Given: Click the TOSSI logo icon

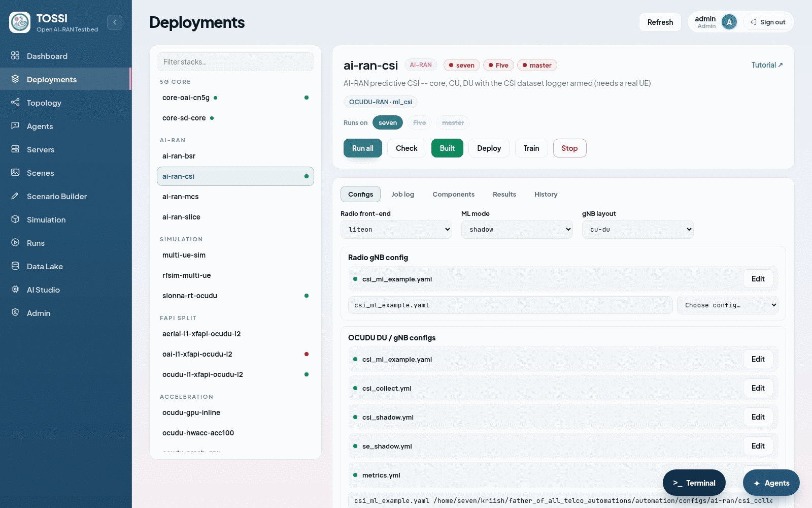Looking at the screenshot, I should click(20, 22).
